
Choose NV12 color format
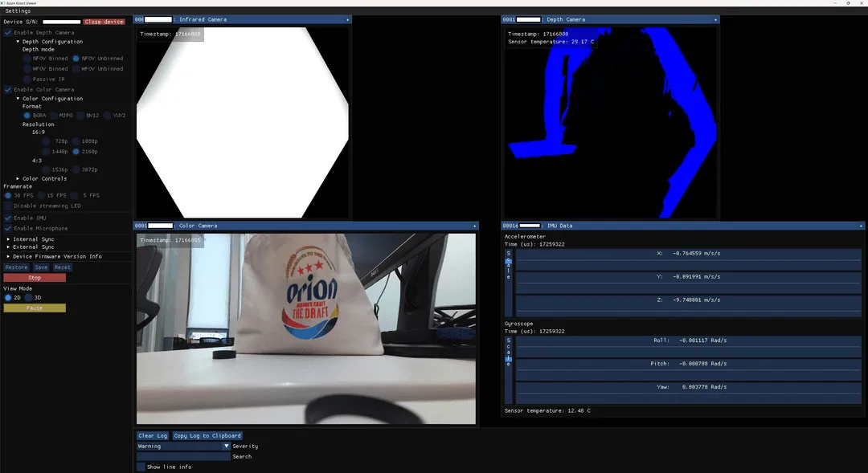tap(80, 116)
